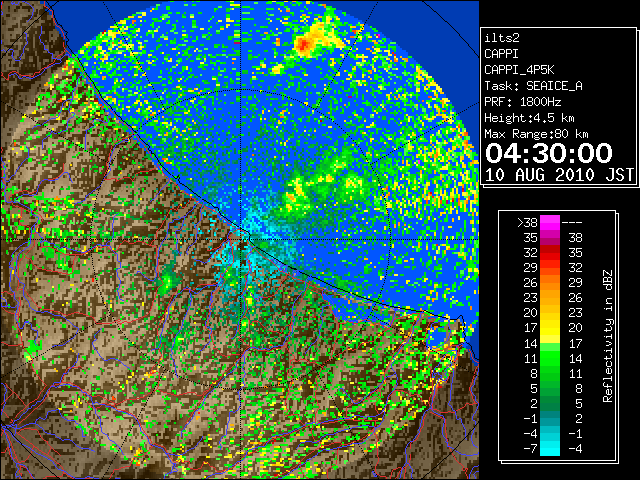Click the 'Task: SEAICE_A' text
This screenshot has height=480, width=640.
[533, 86]
